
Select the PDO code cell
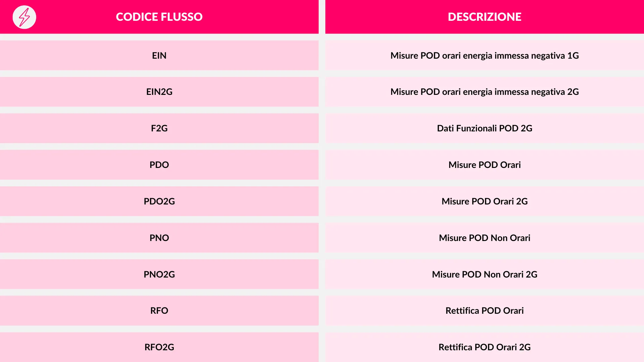point(159,165)
